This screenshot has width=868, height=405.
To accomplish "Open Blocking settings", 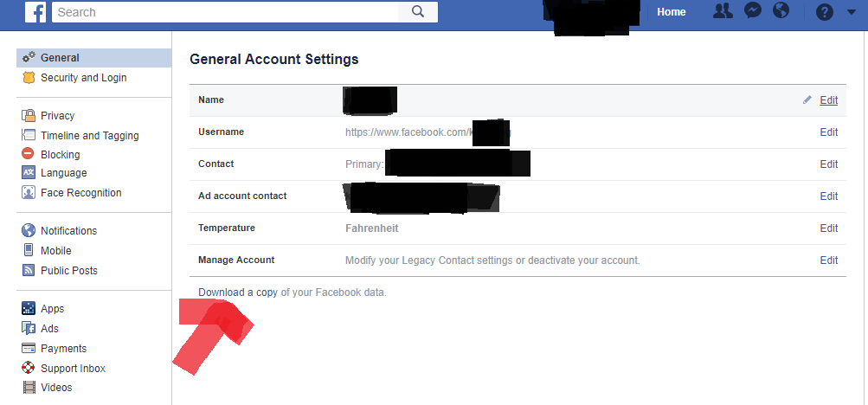I will click(x=61, y=154).
